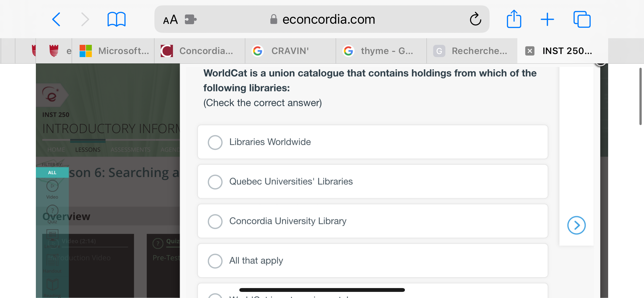Close the INST 250 tab

point(530,51)
